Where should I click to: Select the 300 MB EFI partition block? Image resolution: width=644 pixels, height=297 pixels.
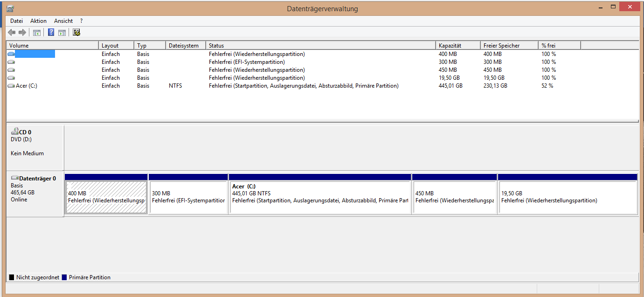pyautogui.click(x=188, y=197)
